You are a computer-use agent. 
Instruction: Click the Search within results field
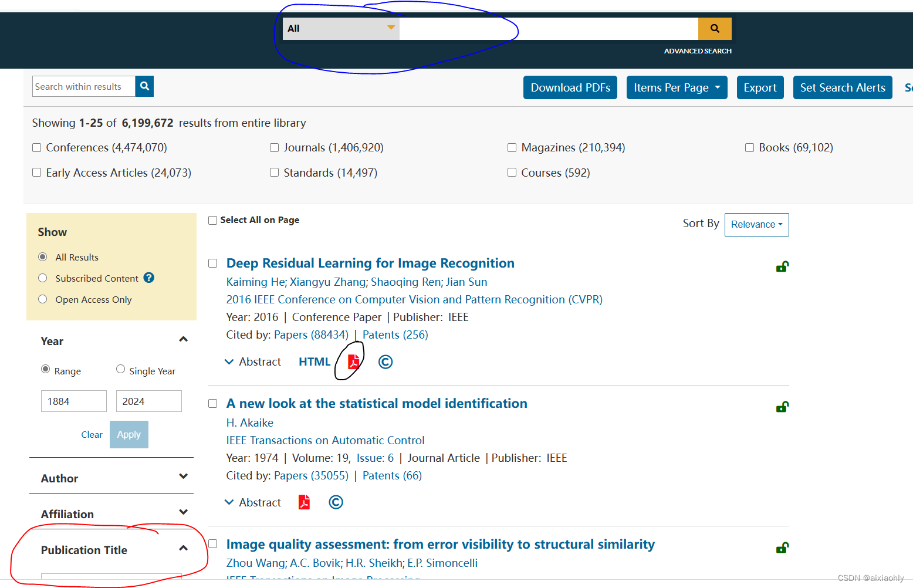(84, 86)
